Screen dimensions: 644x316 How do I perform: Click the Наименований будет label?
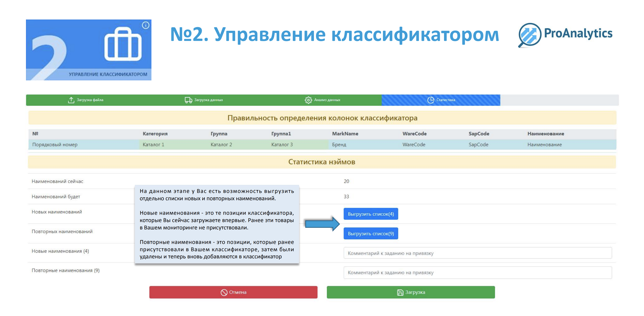point(56,197)
